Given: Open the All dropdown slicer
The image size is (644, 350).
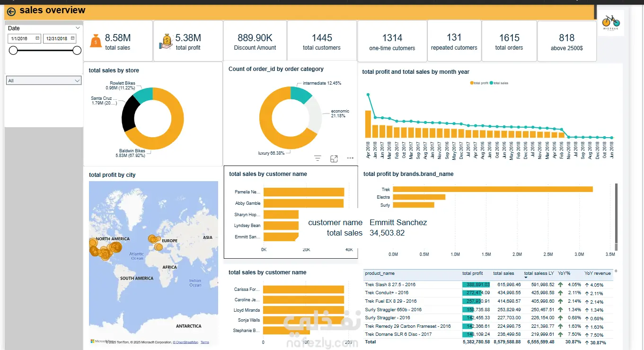Looking at the screenshot, I should pos(44,80).
